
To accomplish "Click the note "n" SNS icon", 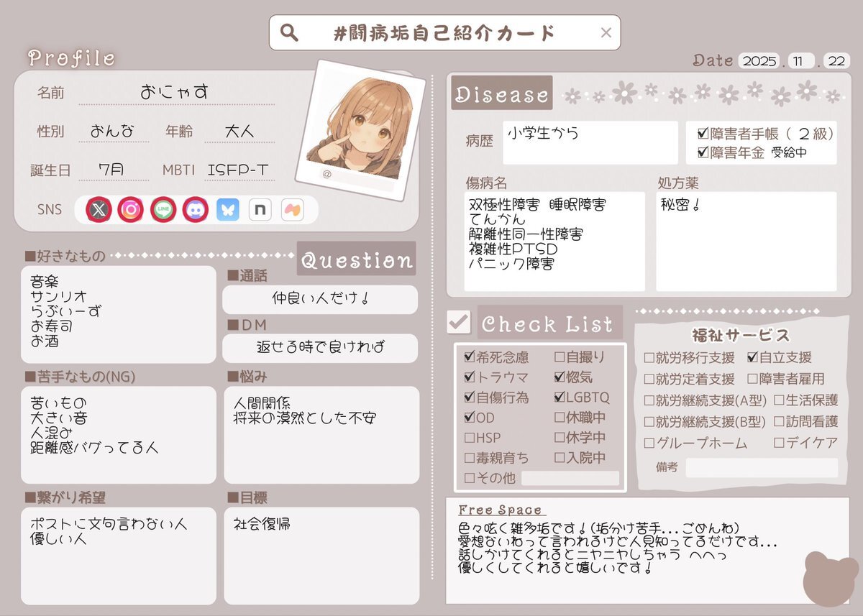I will 260,210.
